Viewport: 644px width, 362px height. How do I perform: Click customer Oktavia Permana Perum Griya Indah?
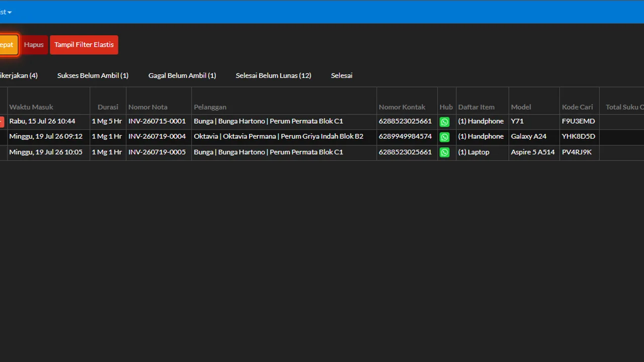279,136
